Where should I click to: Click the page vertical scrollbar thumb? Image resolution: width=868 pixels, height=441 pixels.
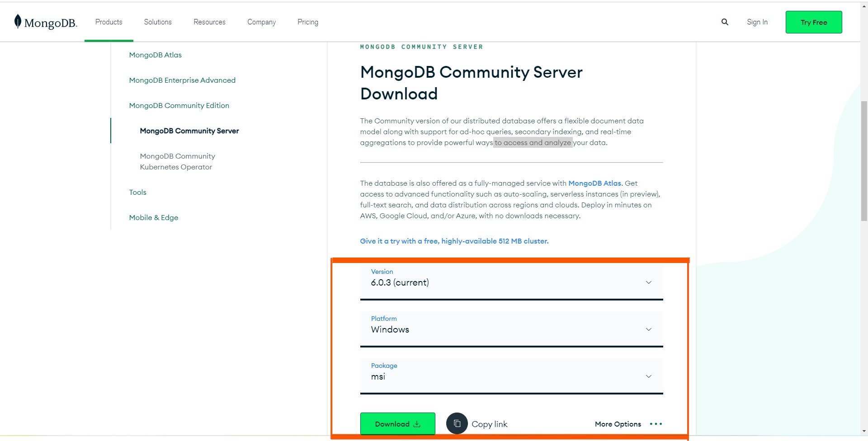click(x=864, y=160)
